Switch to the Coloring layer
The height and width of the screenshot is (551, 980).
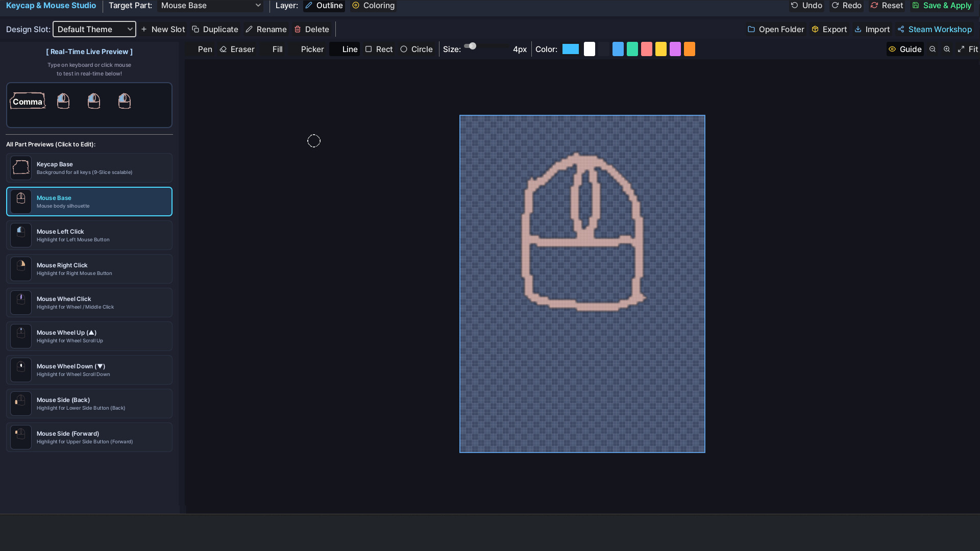374,6
